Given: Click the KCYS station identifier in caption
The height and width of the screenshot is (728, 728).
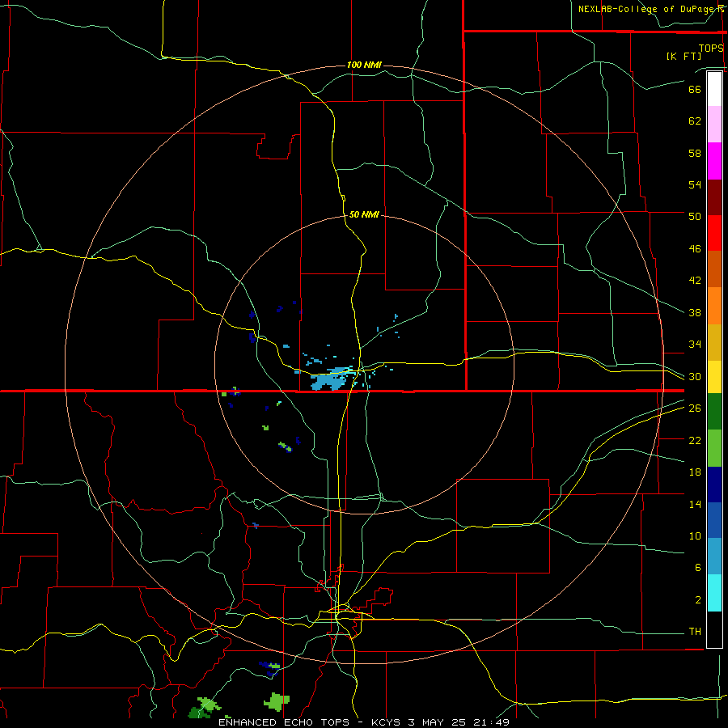Looking at the screenshot, I should click(x=387, y=722).
